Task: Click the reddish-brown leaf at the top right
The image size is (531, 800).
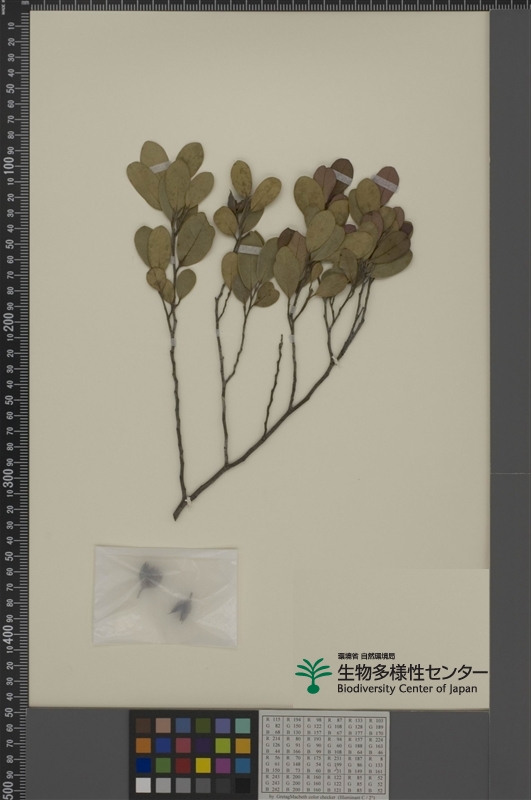Action: [386, 184]
